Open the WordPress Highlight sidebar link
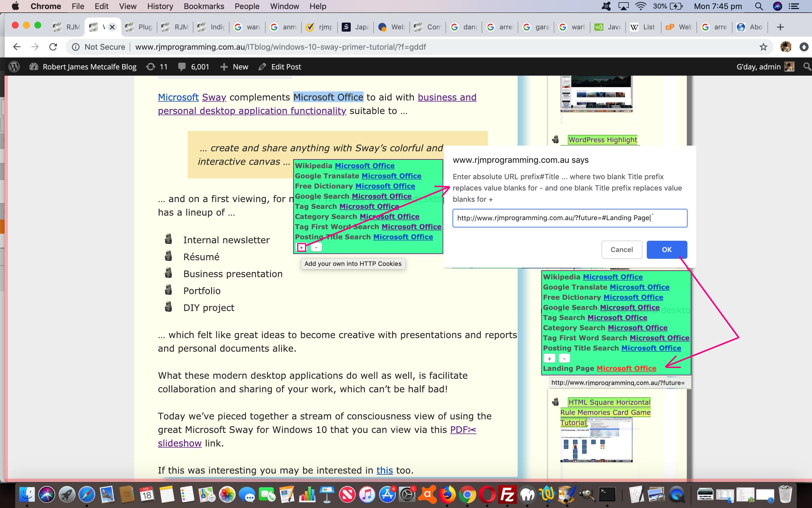This screenshot has width=812, height=508. pyautogui.click(x=603, y=140)
